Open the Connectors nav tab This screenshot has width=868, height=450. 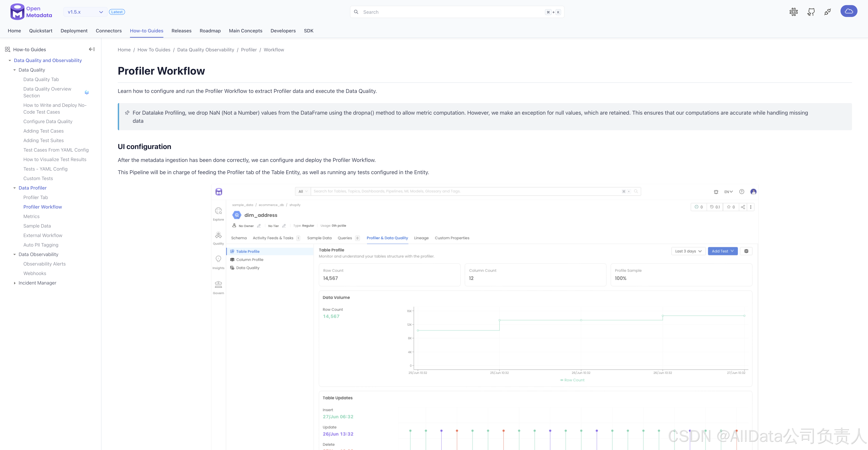(x=109, y=31)
